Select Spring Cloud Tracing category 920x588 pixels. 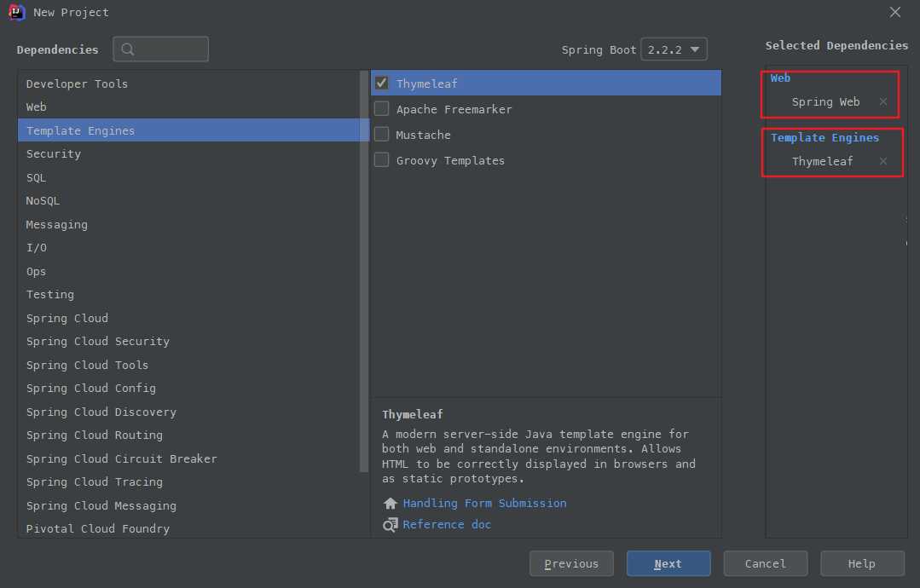[189, 481]
